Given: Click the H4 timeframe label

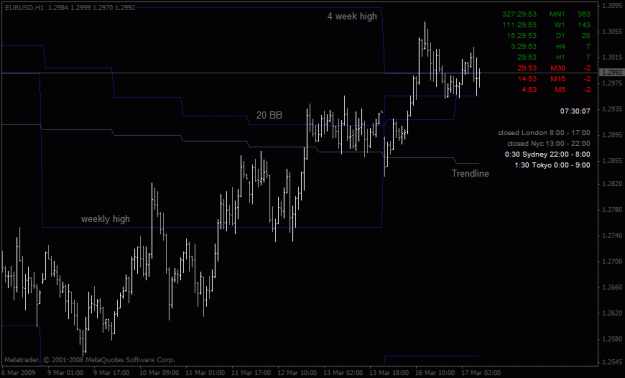Looking at the screenshot, I should coord(560,47).
